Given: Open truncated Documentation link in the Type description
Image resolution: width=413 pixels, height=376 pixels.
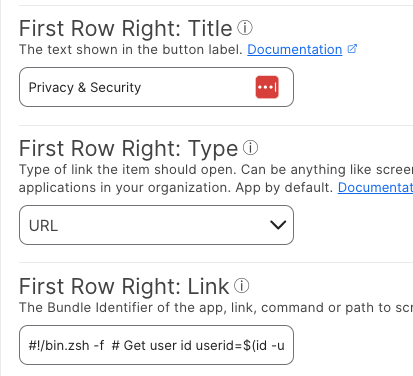Looking at the screenshot, I should 375,187.
